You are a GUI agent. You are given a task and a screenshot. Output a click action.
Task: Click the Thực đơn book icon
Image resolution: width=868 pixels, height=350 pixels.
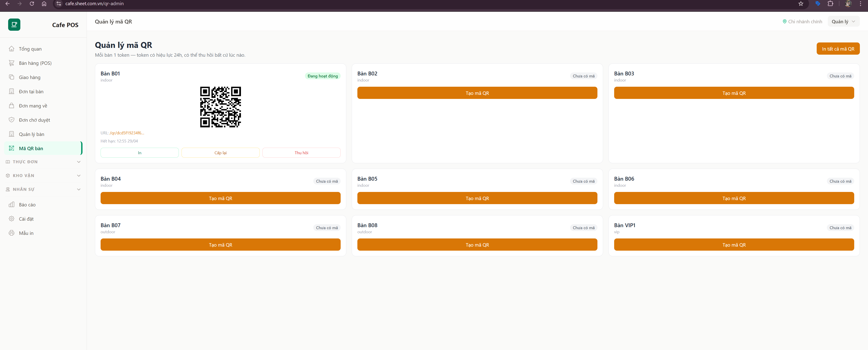pyautogui.click(x=8, y=162)
